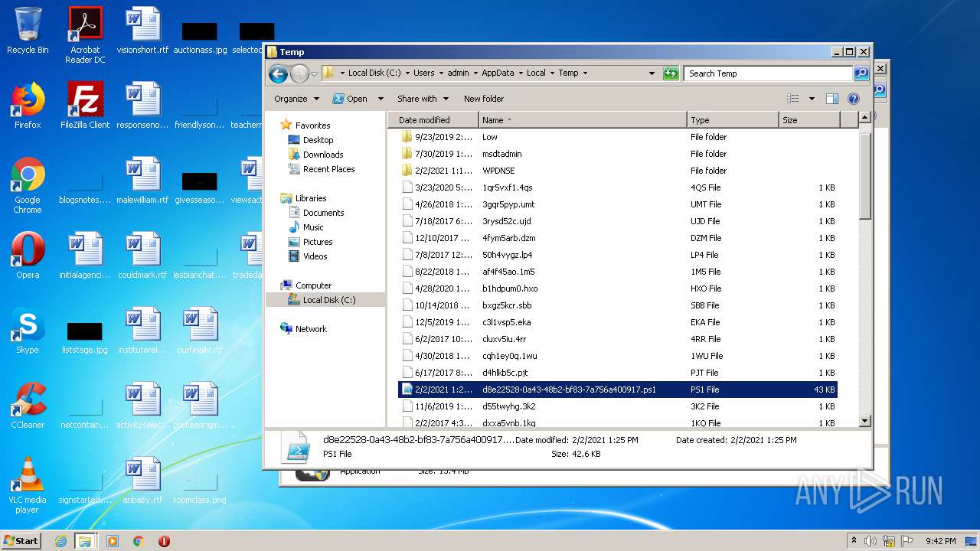Open the Organize menu
The width and height of the screenshot is (980, 551).
click(296, 99)
